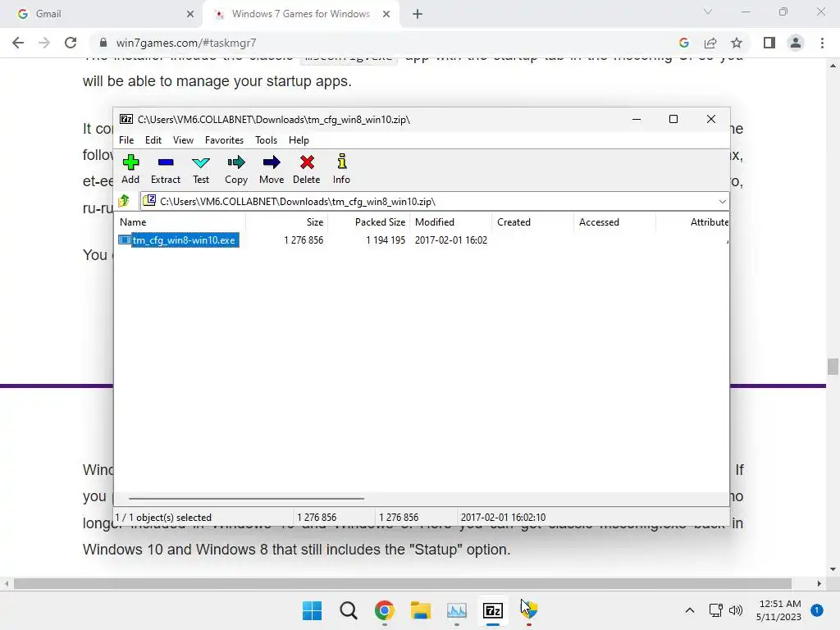Open taskbar Search
840x630 pixels.
(x=348, y=610)
